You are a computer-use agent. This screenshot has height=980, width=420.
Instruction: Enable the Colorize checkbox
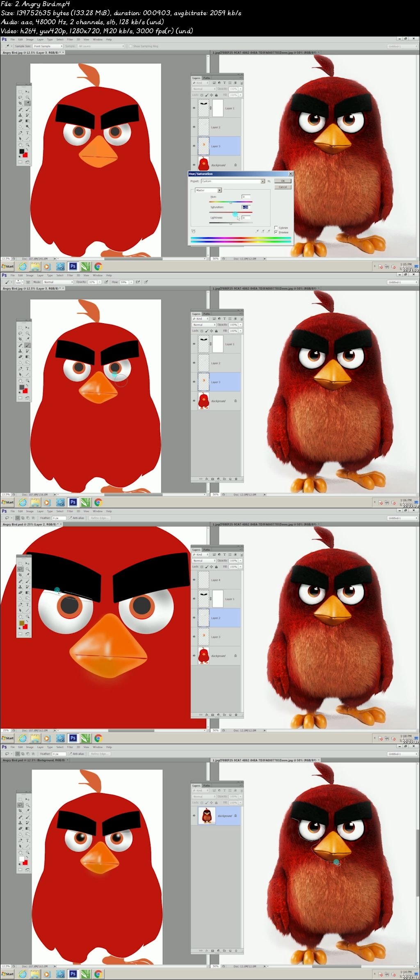276,227
